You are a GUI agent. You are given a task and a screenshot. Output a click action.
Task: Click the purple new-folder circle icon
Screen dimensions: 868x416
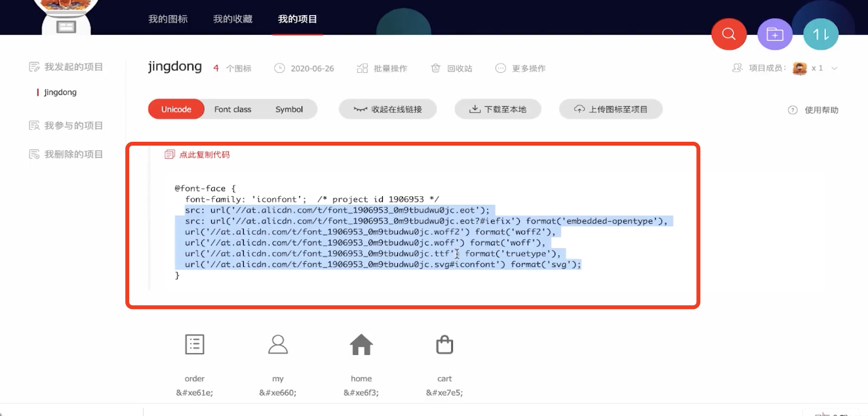tap(775, 34)
